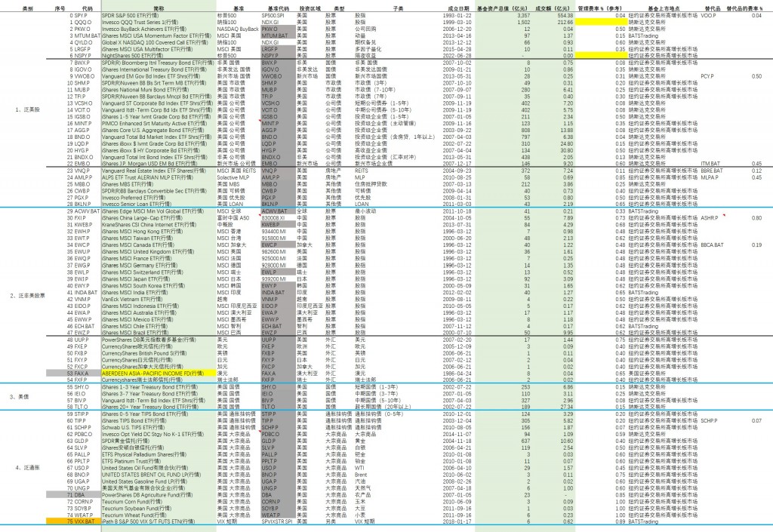
Task: Select 'Solactive MLP' benchmark cell
Action: (x=233, y=177)
